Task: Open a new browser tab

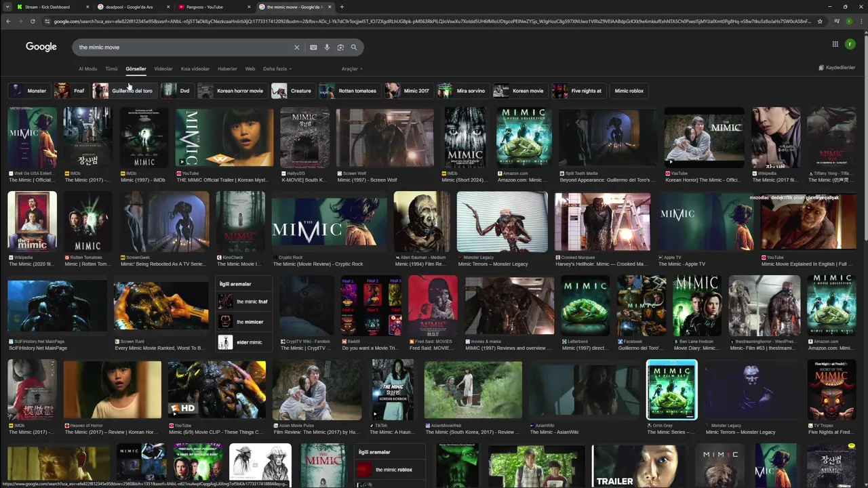Action: point(342,7)
